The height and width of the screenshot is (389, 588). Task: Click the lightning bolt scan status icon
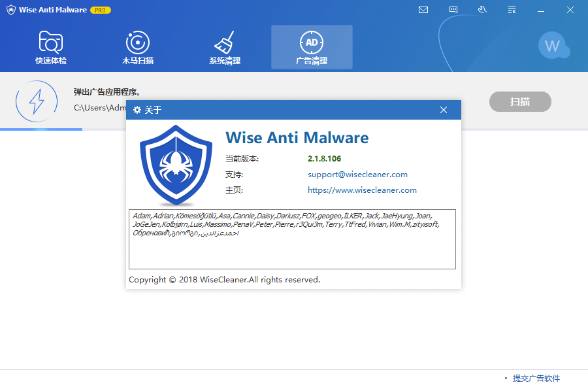37,101
